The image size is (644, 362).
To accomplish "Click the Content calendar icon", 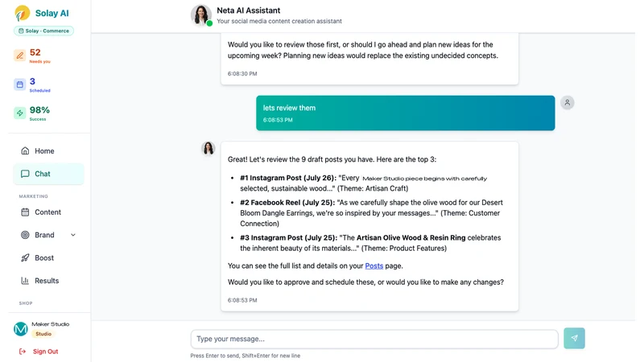I will tap(25, 212).
